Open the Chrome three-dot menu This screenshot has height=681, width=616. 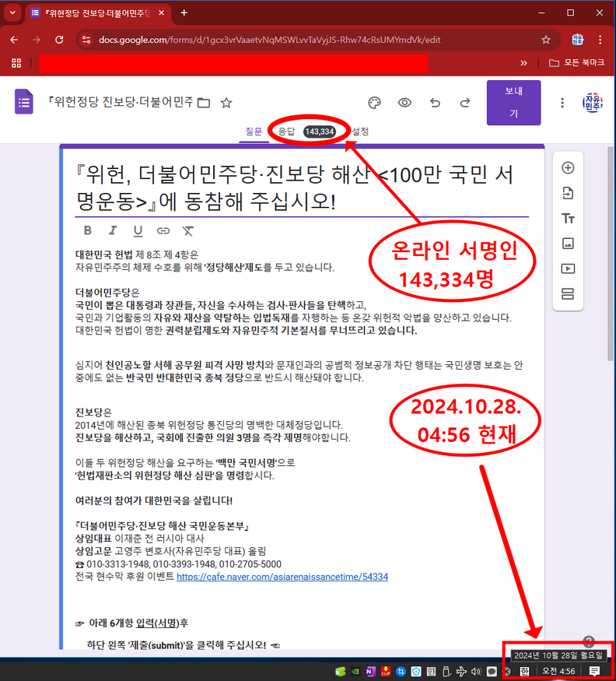point(600,40)
